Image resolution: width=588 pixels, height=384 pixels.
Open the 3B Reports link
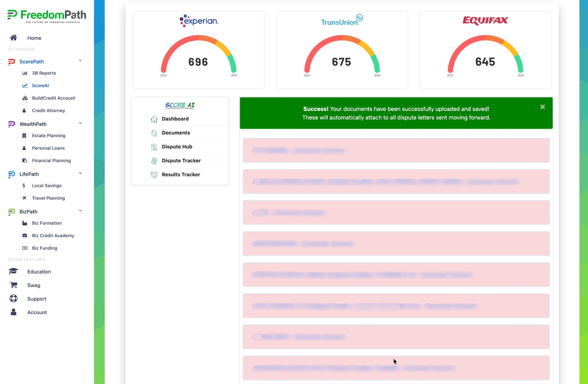(44, 73)
